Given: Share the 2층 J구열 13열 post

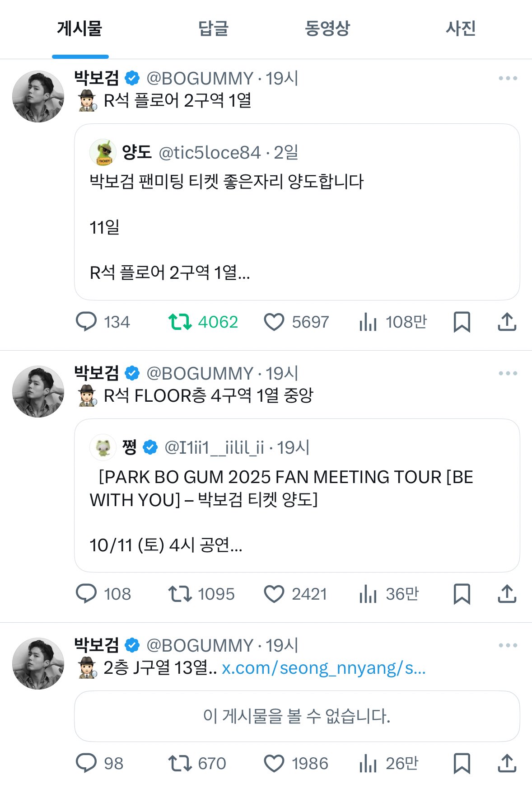Looking at the screenshot, I should tap(507, 763).
